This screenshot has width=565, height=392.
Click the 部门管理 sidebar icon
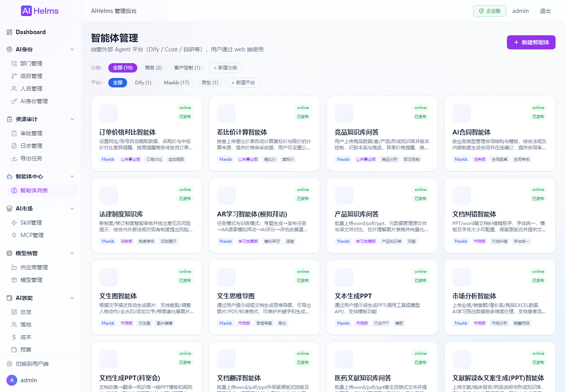coord(14,64)
